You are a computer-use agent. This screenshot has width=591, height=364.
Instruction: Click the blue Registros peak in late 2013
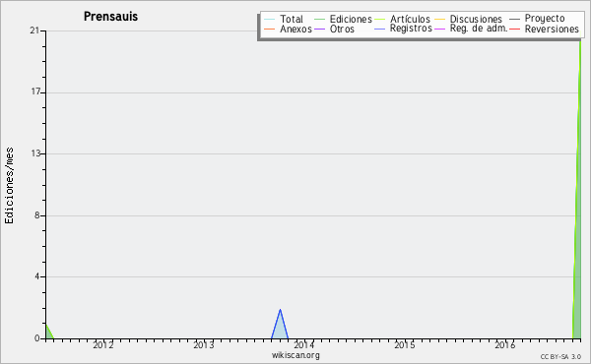point(280,325)
